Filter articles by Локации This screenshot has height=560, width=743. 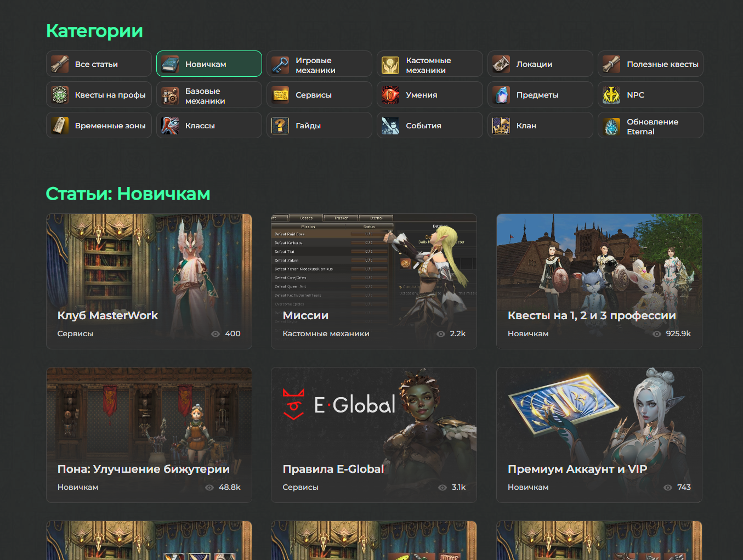540,64
